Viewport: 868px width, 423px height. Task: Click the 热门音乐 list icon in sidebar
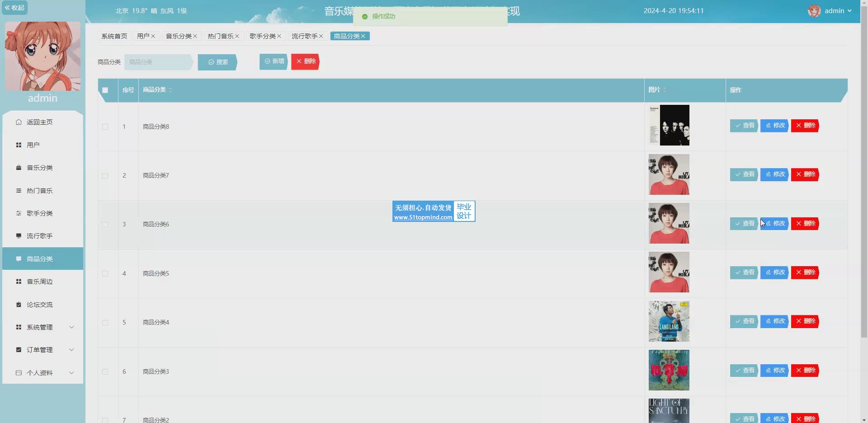(19, 191)
